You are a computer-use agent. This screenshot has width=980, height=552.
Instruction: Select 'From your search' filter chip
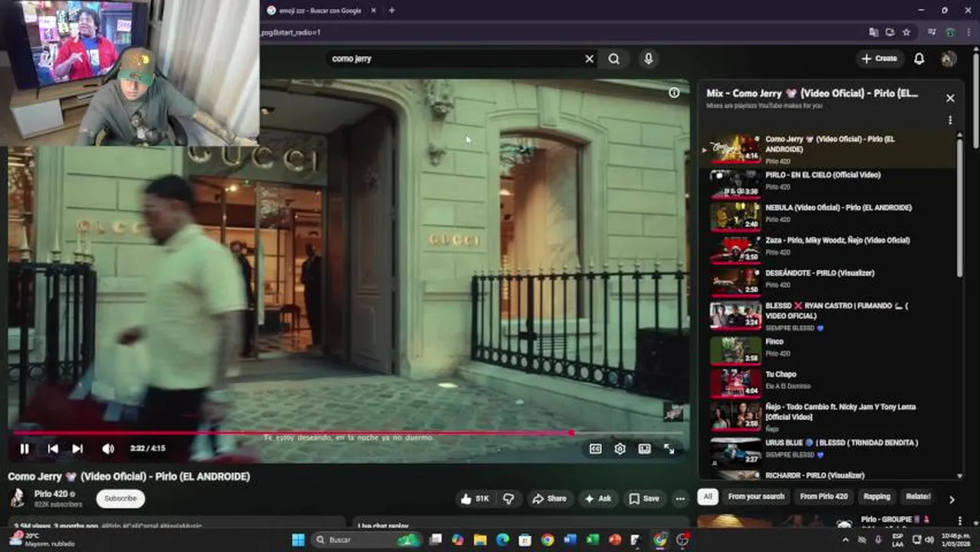(756, 497)
